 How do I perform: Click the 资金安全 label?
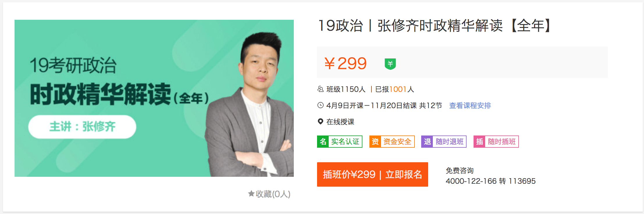tap(397, 142)
